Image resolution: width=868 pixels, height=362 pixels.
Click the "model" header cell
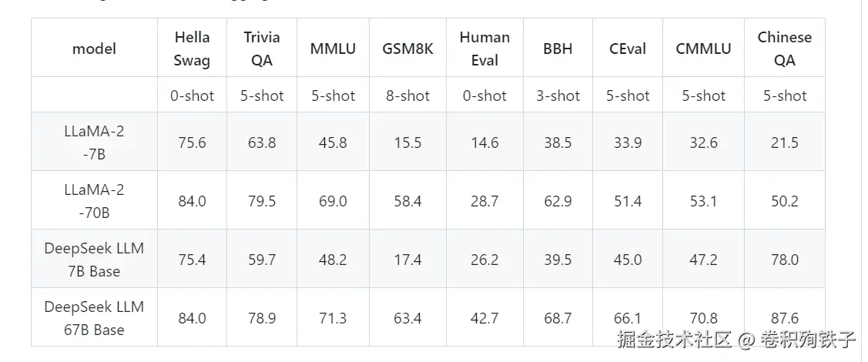94,49
